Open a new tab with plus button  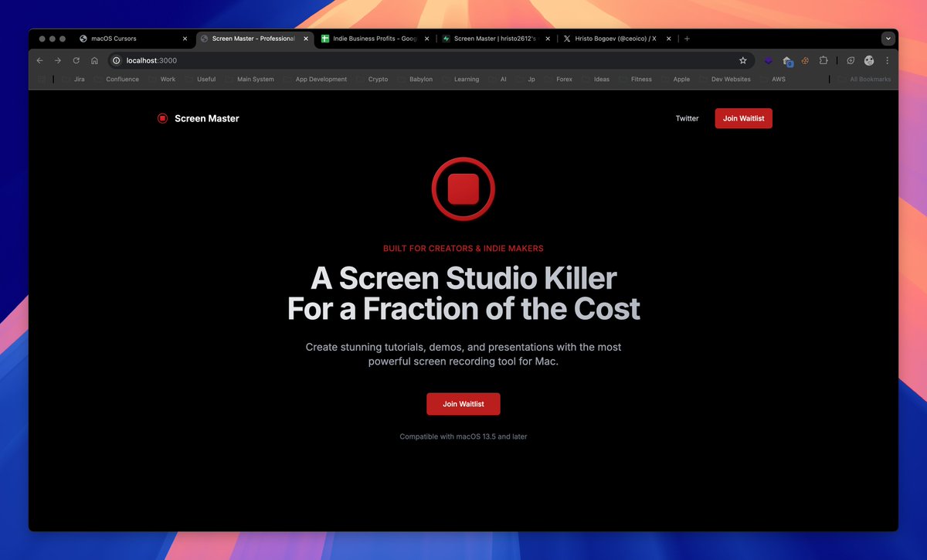point(687,39)
